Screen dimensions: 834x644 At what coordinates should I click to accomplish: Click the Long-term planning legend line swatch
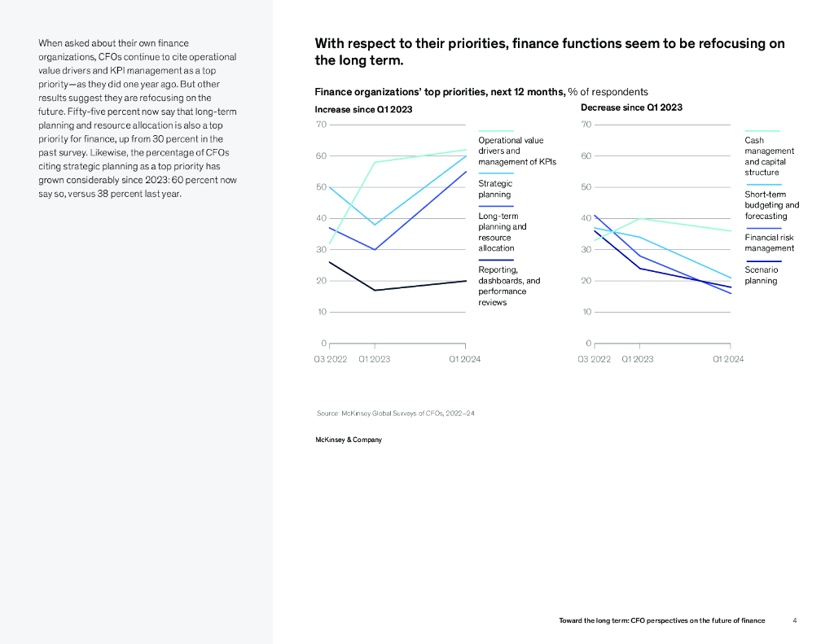(x=495, y=206)
